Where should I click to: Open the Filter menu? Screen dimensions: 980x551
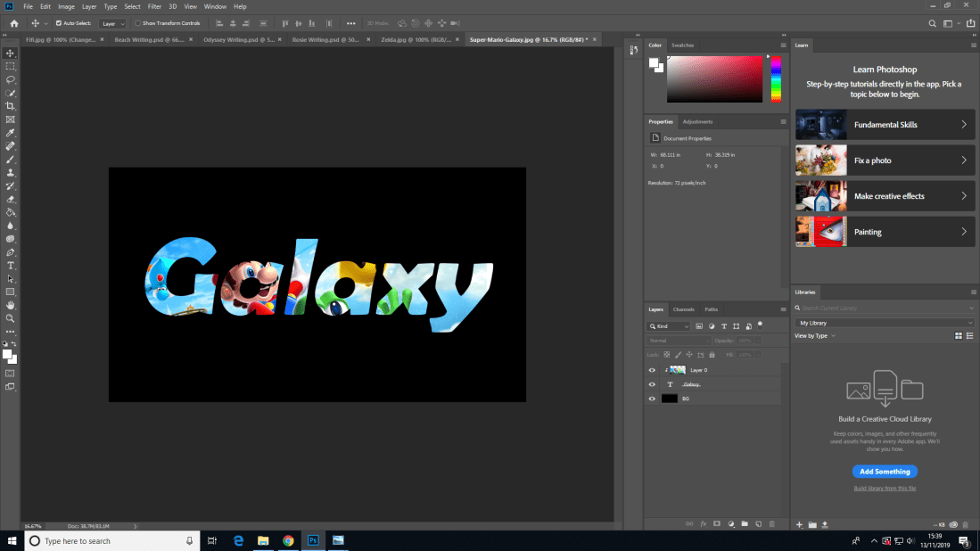(154, 6)
